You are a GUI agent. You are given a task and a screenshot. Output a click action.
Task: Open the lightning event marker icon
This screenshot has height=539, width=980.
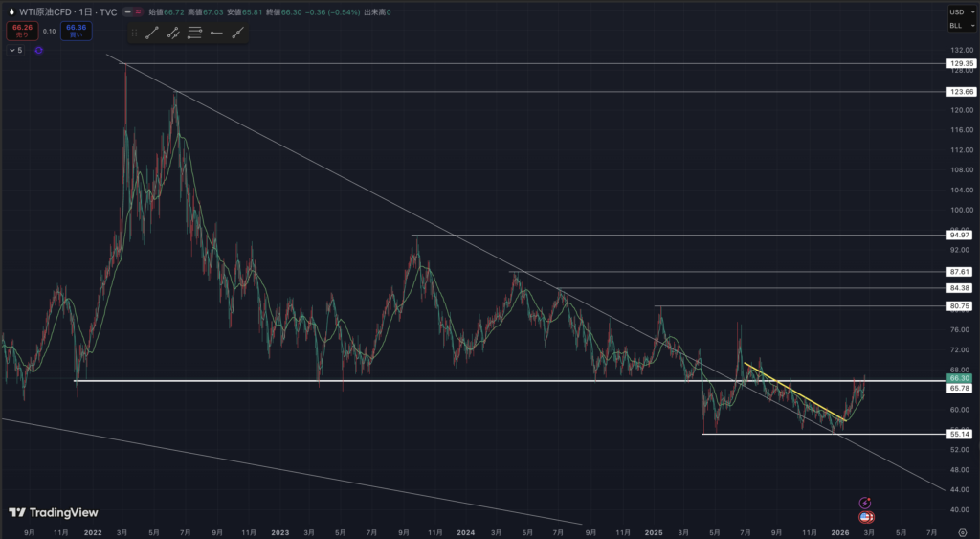(x=864, y=503)
